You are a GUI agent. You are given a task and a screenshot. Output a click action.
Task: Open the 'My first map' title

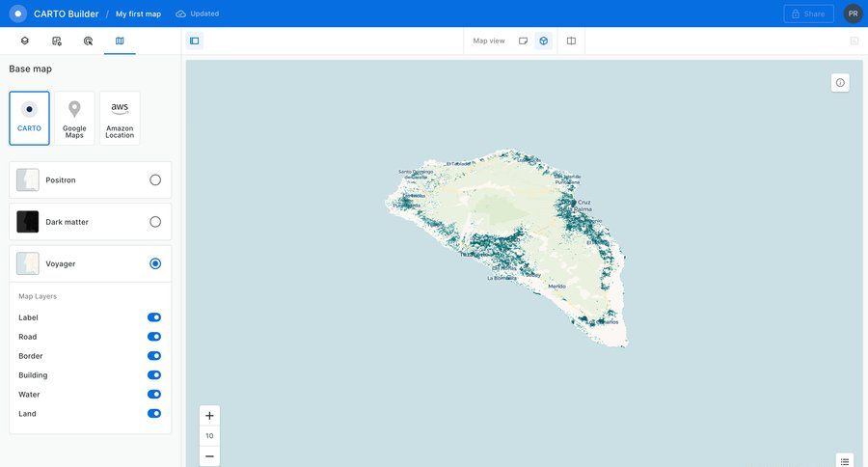click(138, 14)
